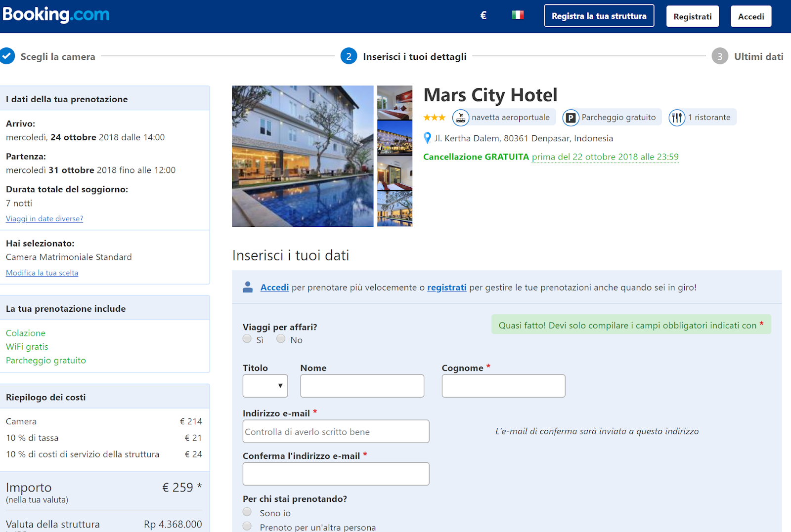Viewport: 791px width, 532px height.
Task: Click Parcheggio gratuito in the includes list
Action: pos(46,361)
